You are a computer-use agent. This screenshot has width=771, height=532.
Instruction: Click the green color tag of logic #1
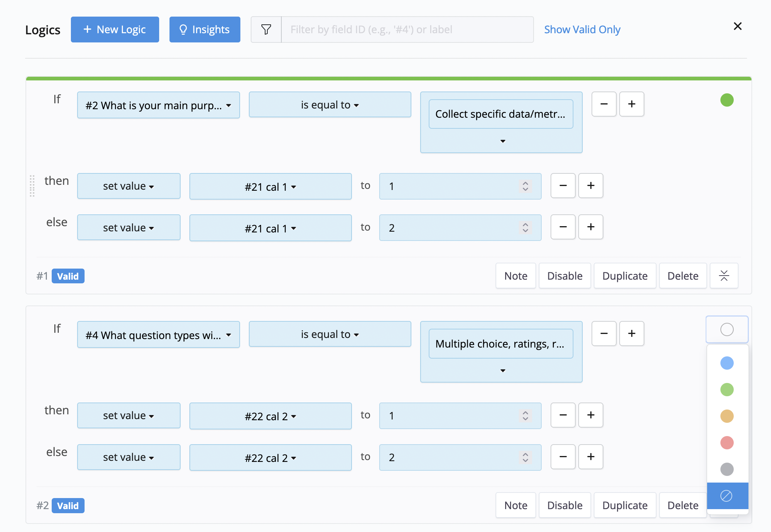coord(727,100)
